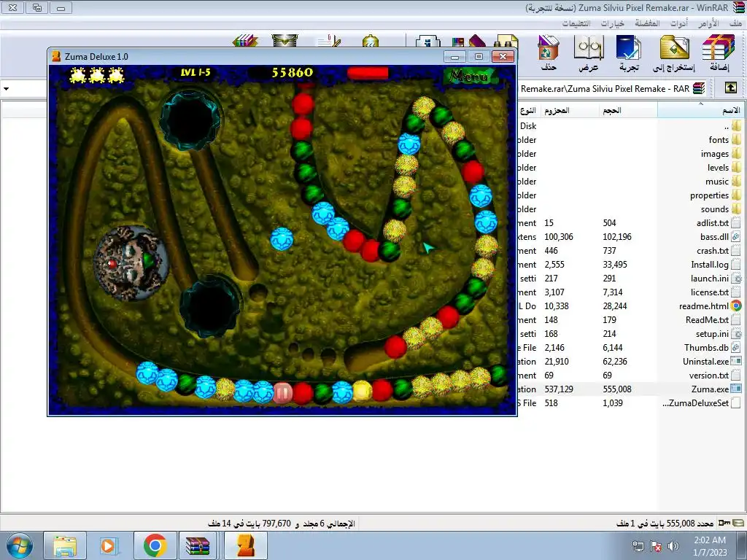Select the license.txt file name
Screen dimensions: 747x560
point(710,292)
